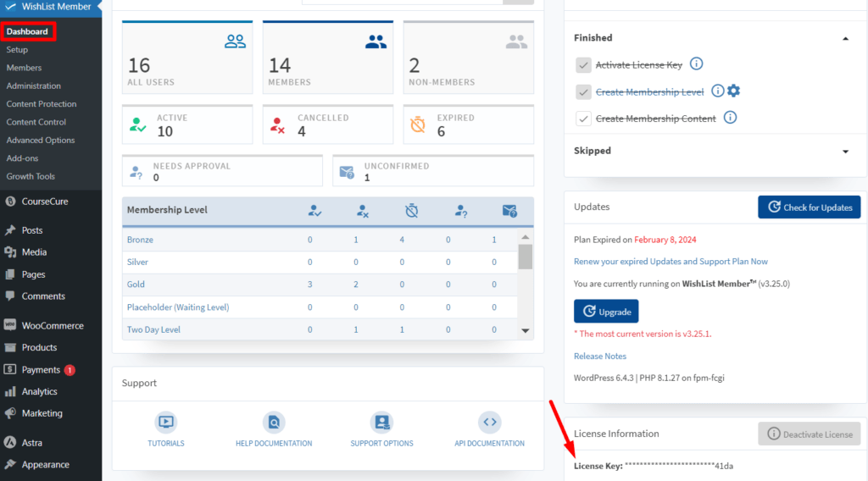This screenshot has height=481, width=868.
Task: Click the membership table scroll down arrow
Action: coord(526,330)
